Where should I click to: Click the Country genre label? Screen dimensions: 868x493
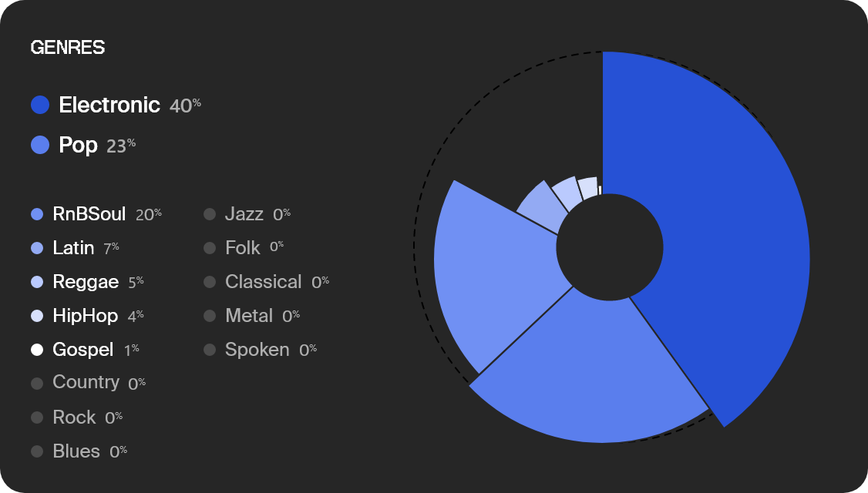[x=86, y=382]
